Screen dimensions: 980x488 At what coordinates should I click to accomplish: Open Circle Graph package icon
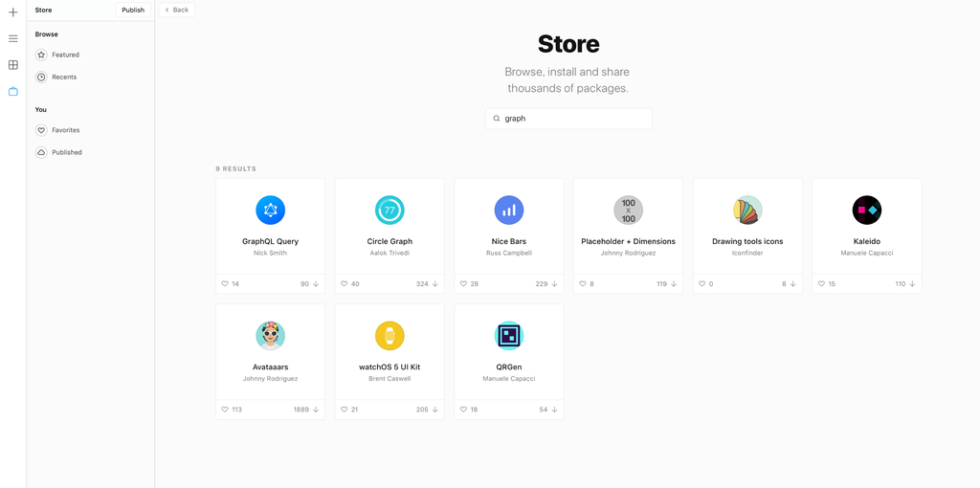[390, 210]
